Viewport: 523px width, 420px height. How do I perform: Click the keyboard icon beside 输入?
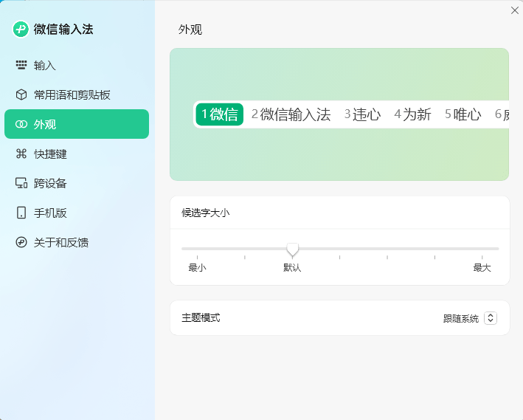click(21, 65)
